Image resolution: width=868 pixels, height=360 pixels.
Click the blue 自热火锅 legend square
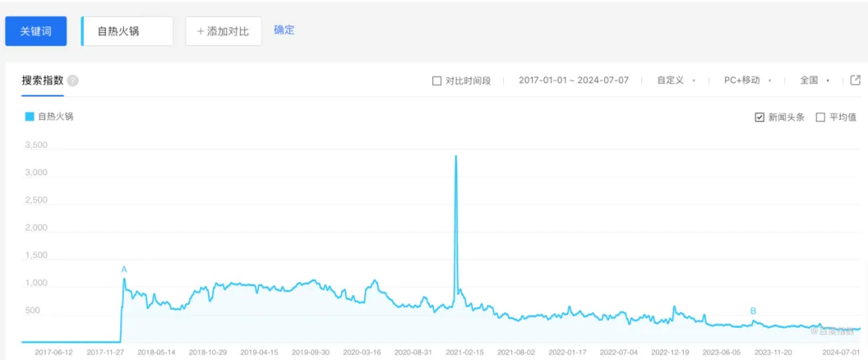coord(30,117)
